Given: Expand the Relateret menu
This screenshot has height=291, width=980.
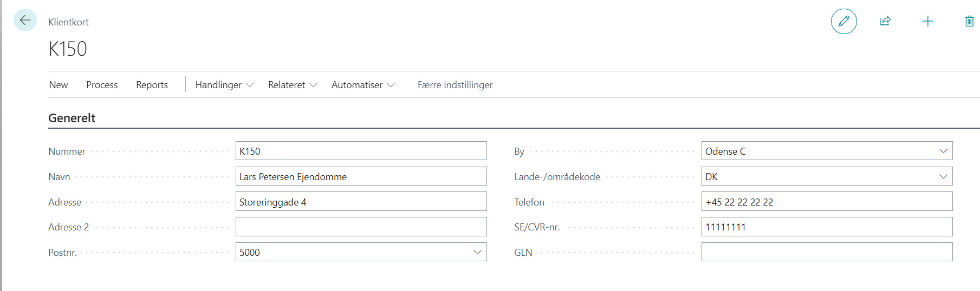Looking at the screenshot, I should (293, 85).
